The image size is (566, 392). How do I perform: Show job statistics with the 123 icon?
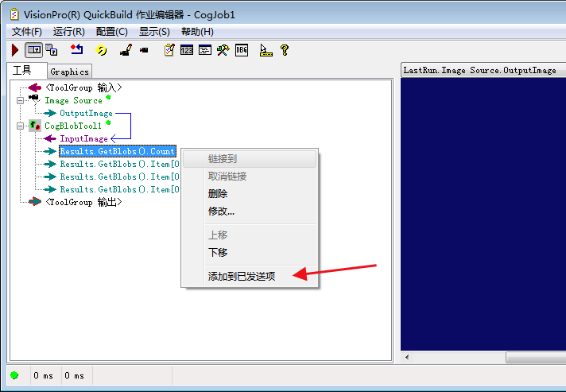click(x=187, y=50)
